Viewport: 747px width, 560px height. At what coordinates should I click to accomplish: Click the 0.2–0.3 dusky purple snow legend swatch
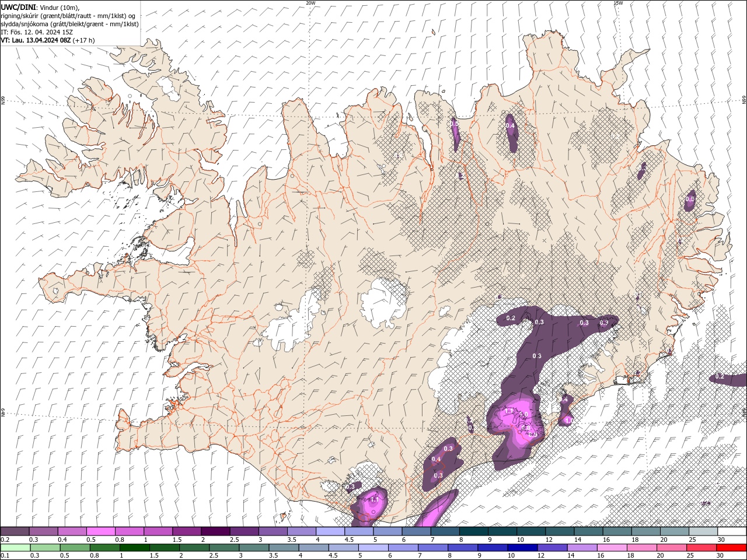point(15,531)
